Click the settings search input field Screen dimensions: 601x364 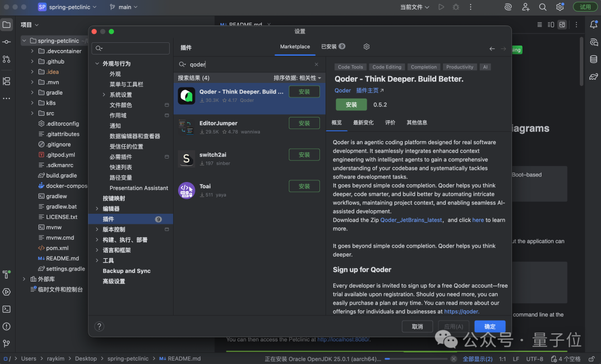pyautogui.click(x=131, y=48)
